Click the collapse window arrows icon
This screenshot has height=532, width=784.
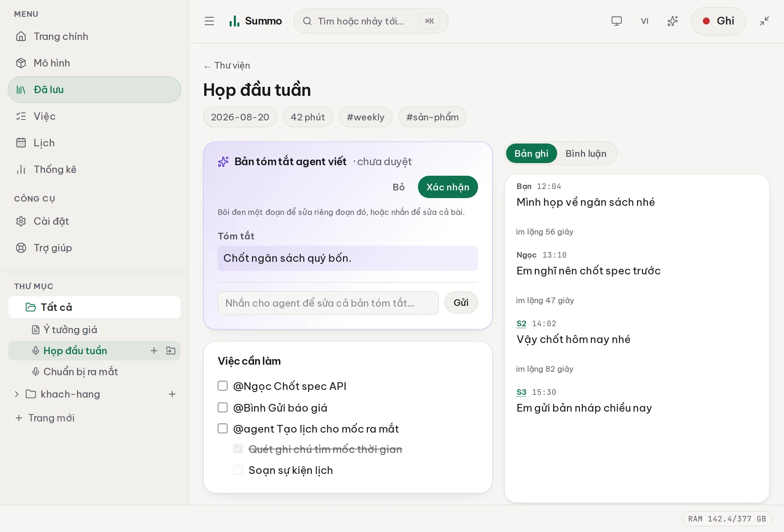(764, 21)
